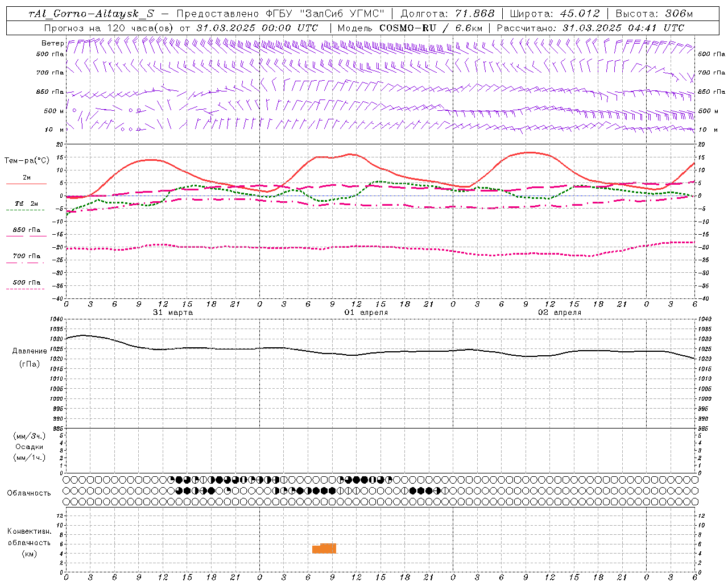Click the forecast header Прогноз на 120 часа(ов)
The image size is (728, 582).
click(x=109, y=28)
